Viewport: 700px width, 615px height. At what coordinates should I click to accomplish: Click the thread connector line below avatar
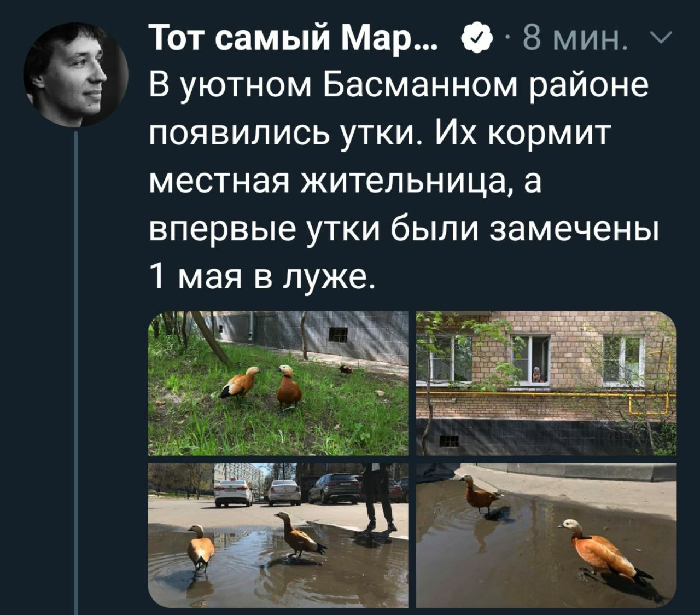click(x=76, y=372)
